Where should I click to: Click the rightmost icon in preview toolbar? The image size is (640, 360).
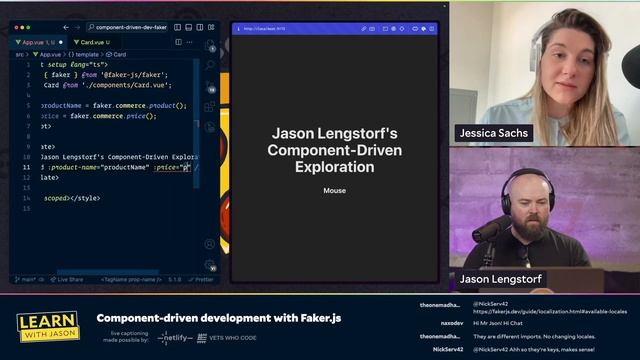(x=432, y=29)
